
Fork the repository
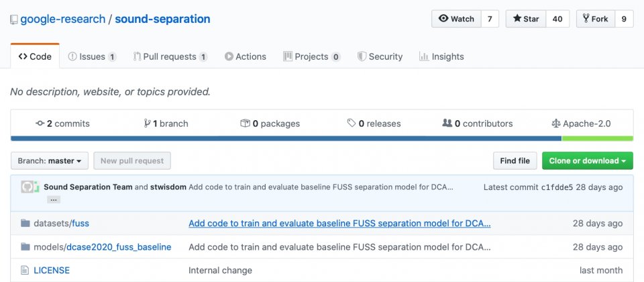click(596, 19)
